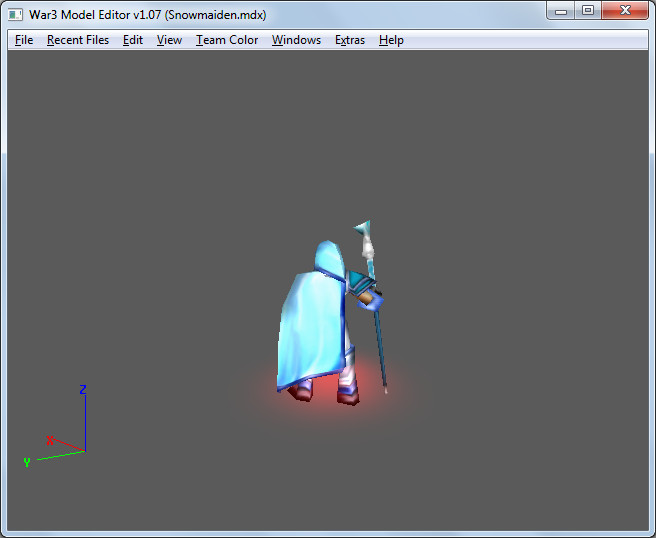Image resolution: width=656 pixels, height=538 pixels.
Task: Maximize the War3 Model Editor window
Action: (x=588, y=11)
